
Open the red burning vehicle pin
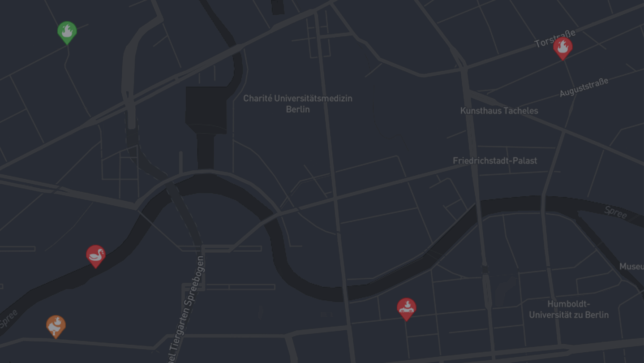click(x=407, y=309)
